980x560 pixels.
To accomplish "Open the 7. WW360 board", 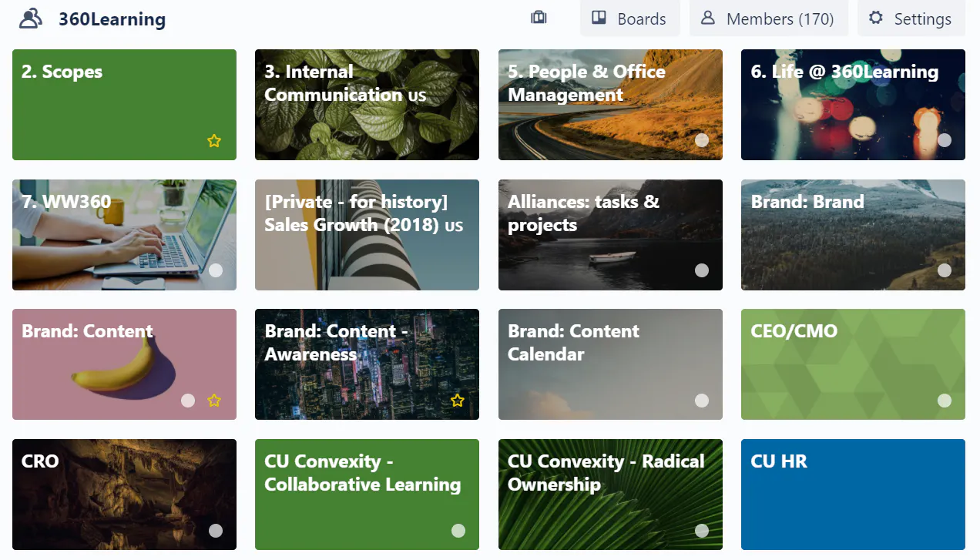I will tap(124, 235).
